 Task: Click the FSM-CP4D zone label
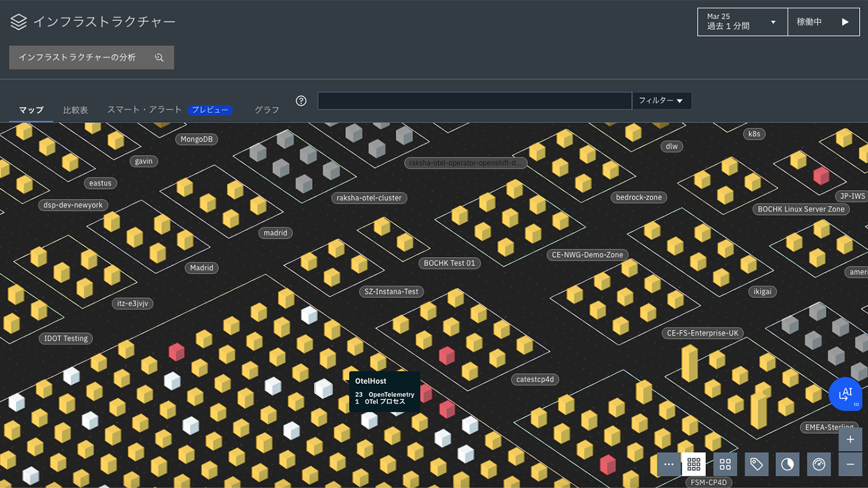pyautogui.click(x=708, y=482)
